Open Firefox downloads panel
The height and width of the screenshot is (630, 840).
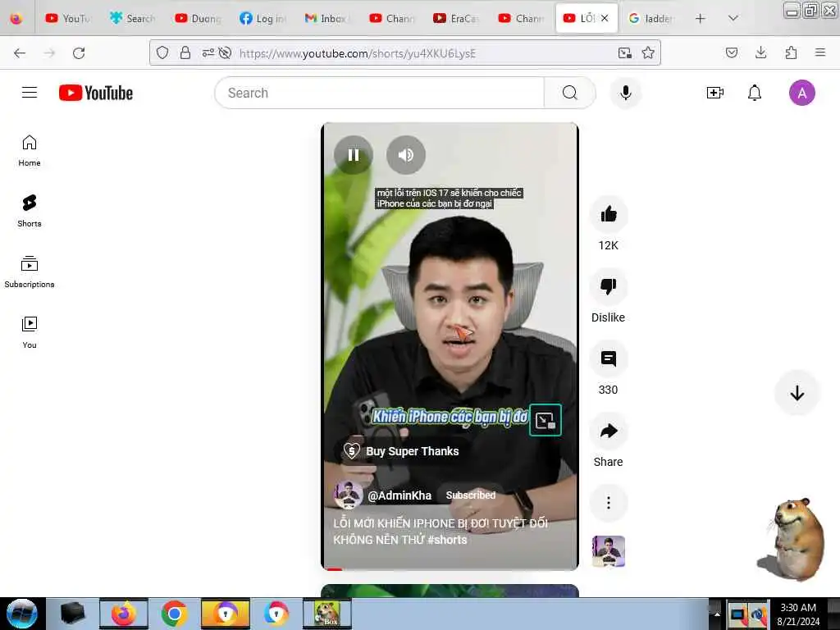coord(760,53)
